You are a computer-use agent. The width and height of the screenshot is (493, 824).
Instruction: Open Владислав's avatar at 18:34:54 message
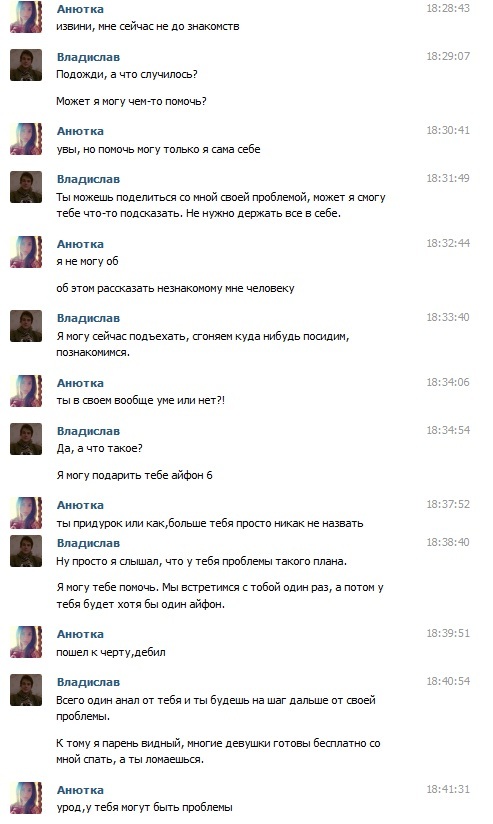pyautogui.click(x=26, y=439)
